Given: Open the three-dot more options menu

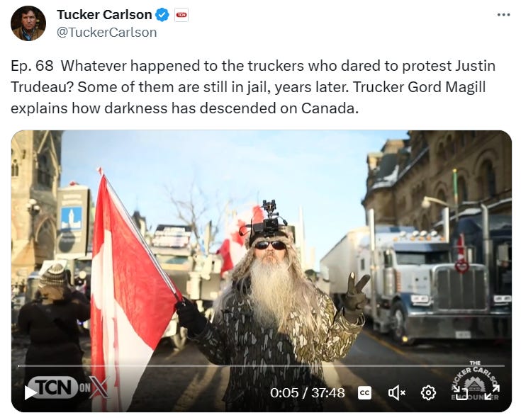Looking at the screenshot, I should tap(504, 15).
